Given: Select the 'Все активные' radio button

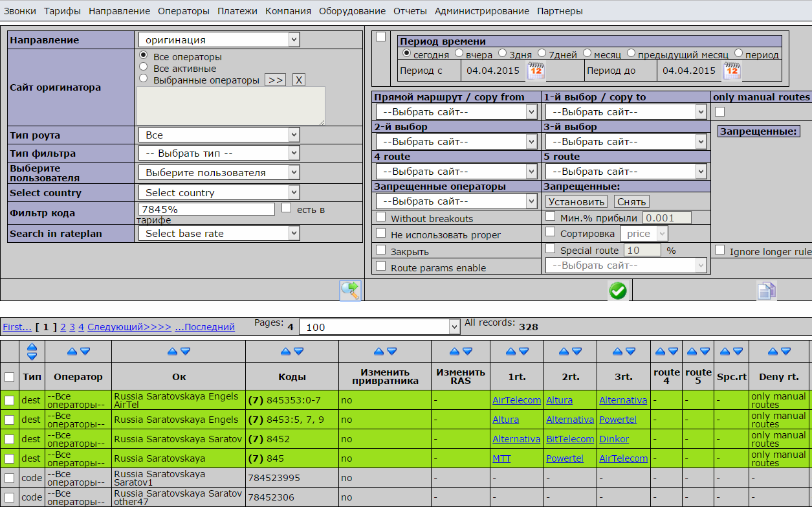Looking at the screenshot, I should tap(144, 67).
